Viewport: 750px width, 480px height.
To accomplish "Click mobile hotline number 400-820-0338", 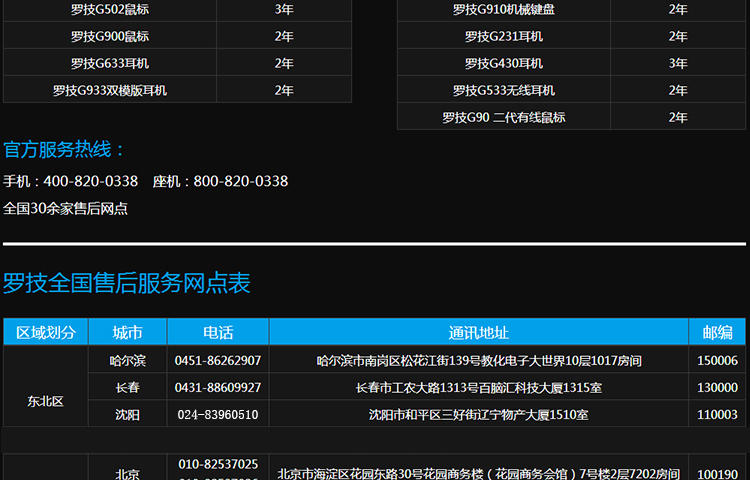I will pyautogui.click(x=91, y=182).
